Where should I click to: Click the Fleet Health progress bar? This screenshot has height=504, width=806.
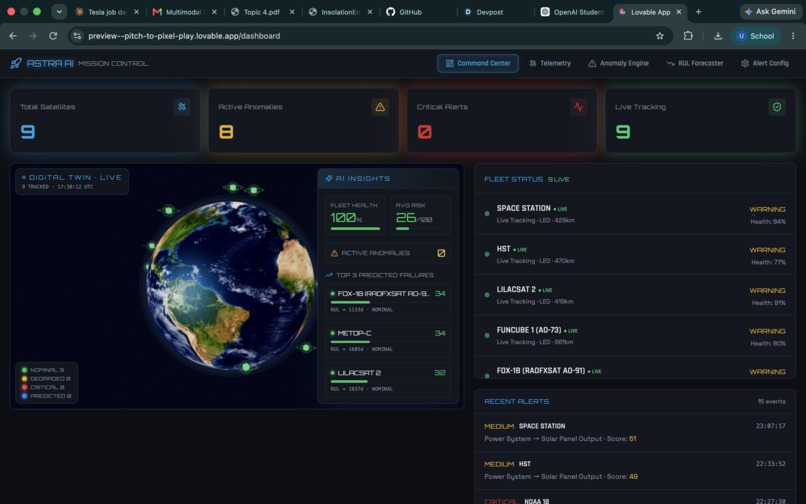355,228
